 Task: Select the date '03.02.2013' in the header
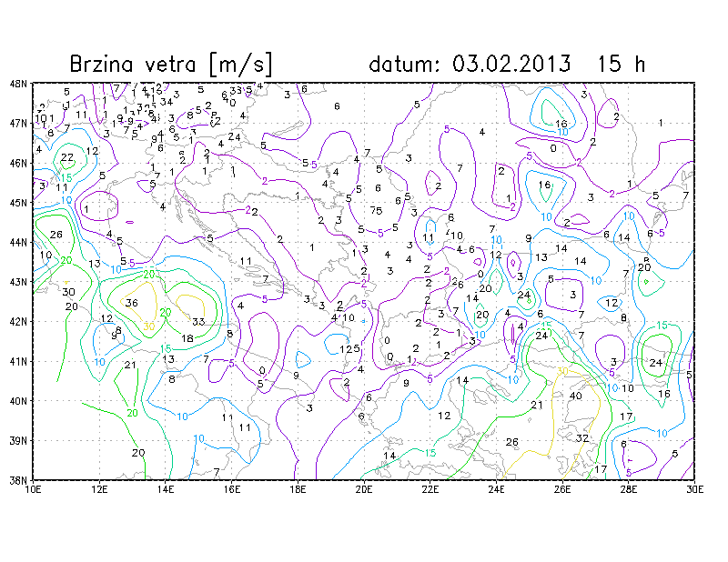click(x=511, y=64)
